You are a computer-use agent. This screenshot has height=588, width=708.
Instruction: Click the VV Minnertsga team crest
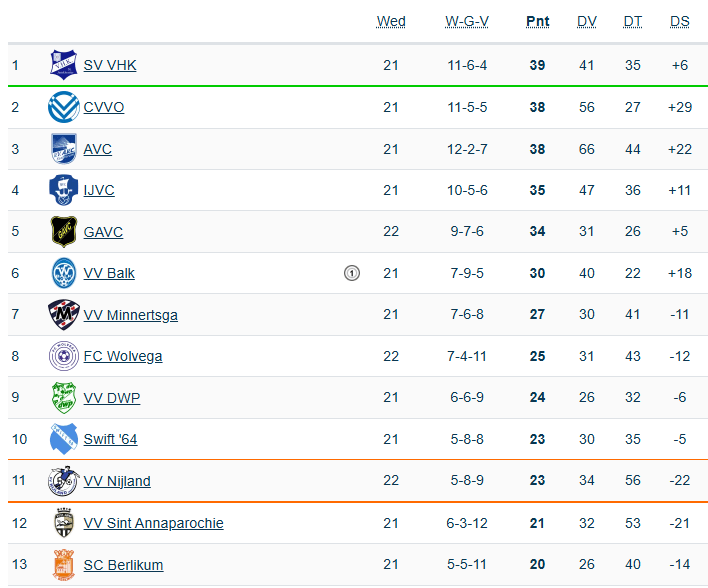pos(64,315)
